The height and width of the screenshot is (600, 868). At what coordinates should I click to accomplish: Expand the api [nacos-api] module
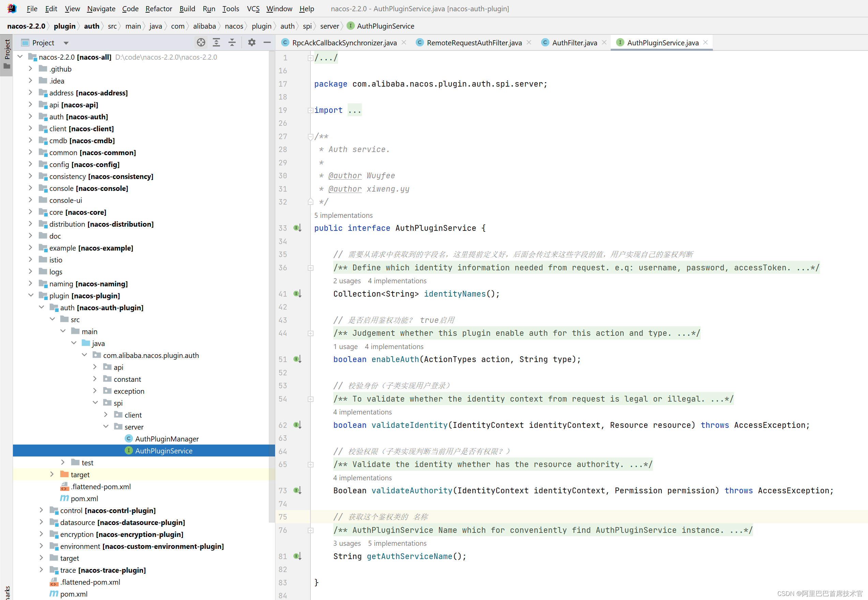point(30,105)
